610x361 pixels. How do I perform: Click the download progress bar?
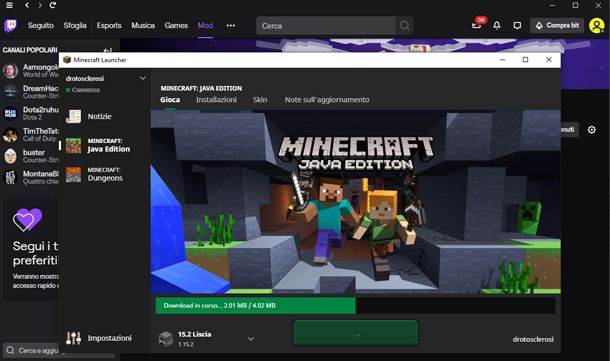pos(356,305)
